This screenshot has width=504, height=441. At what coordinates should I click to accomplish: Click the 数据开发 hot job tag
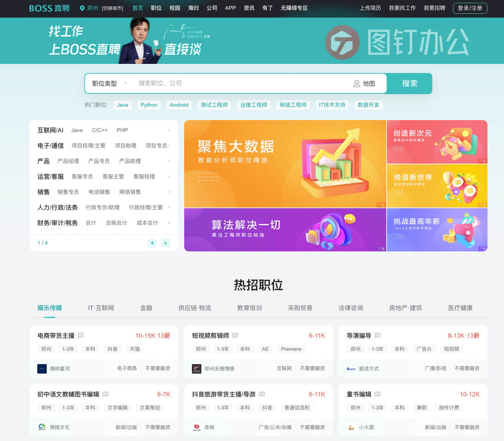point(368,105)
